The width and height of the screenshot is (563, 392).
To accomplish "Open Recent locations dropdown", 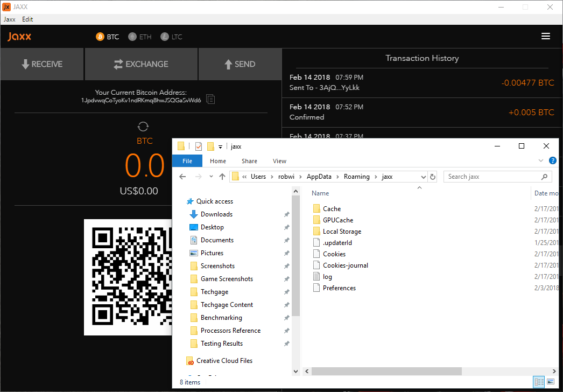I will coord(211,177).
